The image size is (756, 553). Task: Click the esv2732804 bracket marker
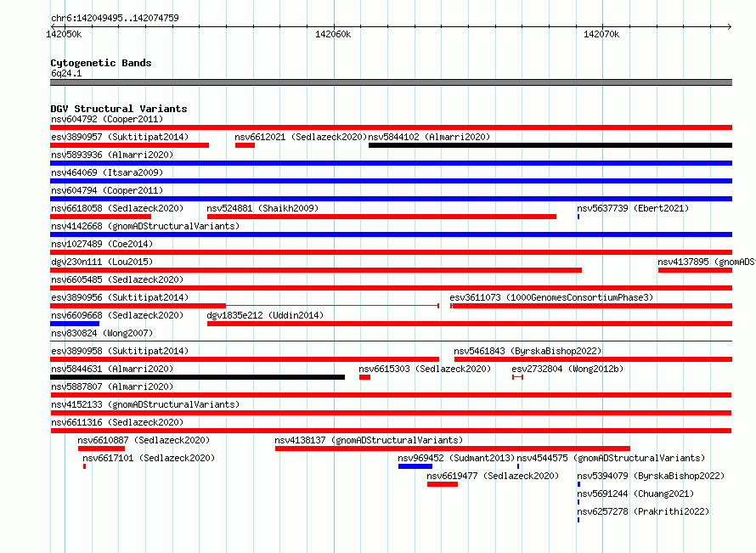pyautogui.click(x=517, y=377)
